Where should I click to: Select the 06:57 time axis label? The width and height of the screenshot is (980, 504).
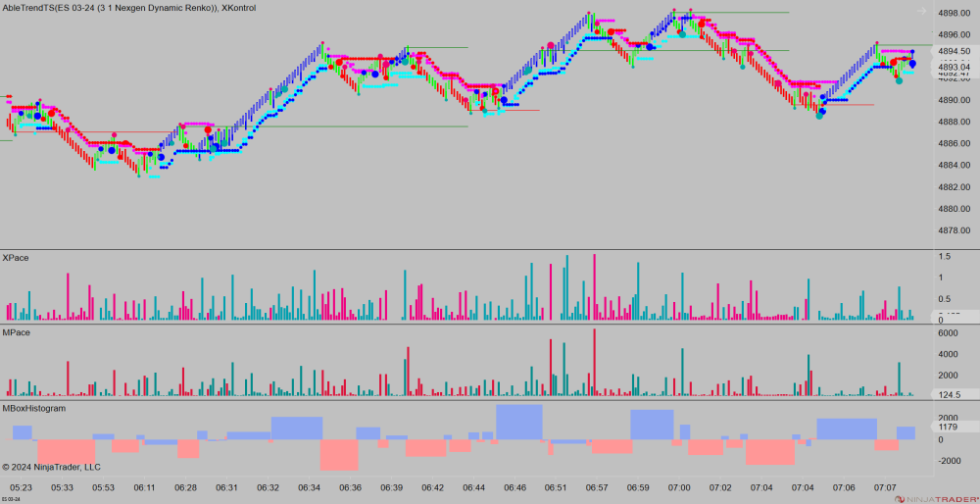click(x=597, y=487)
